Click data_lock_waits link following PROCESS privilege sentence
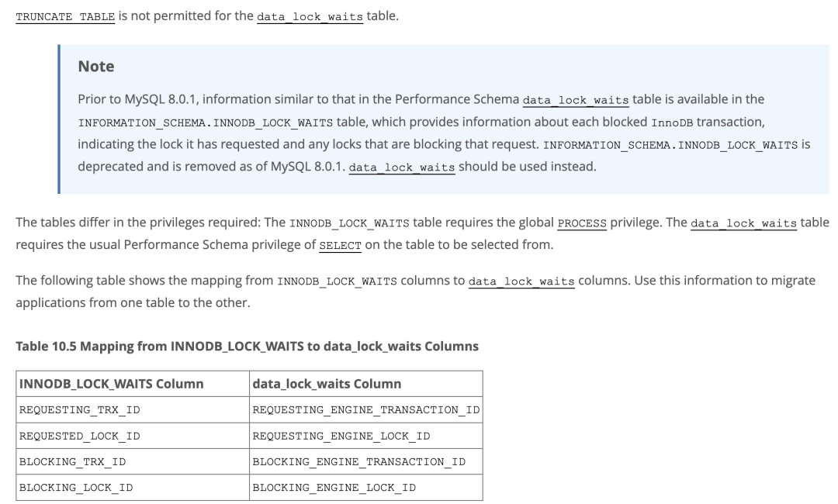The height and width of the screenshot is (504, 838). [743, 223]
